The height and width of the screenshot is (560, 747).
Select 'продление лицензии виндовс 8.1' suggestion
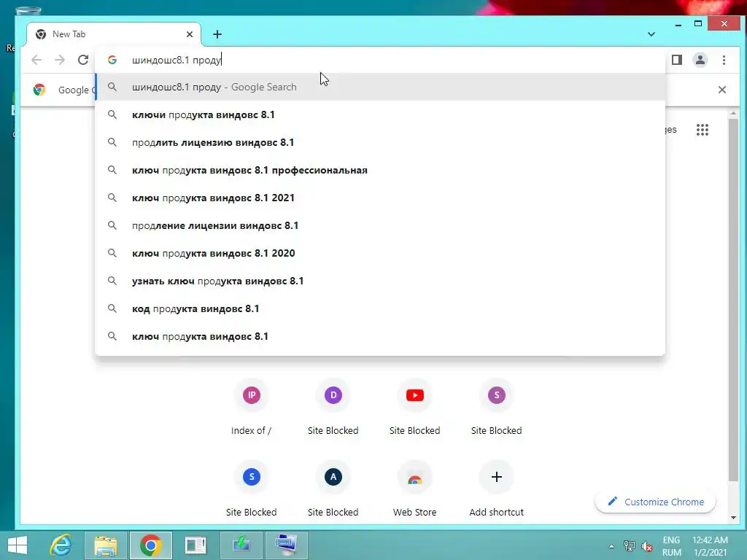380,225
